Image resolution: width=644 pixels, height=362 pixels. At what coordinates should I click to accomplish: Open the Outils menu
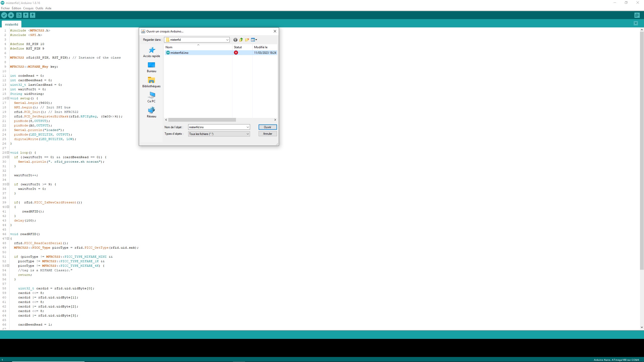pyautogui.click(x=39, y=8)
